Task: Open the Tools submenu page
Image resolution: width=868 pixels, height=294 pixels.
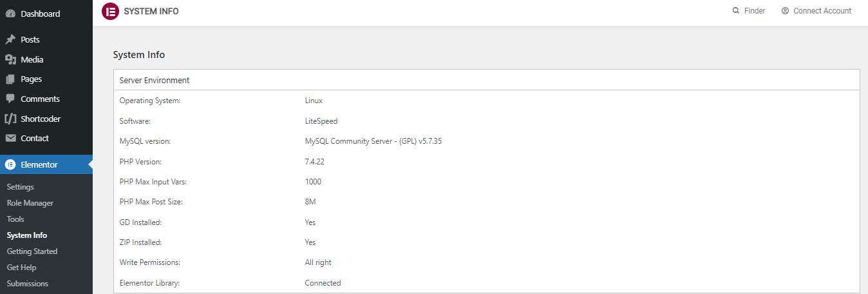Action: pyautogui.click(x=15, y=219)
